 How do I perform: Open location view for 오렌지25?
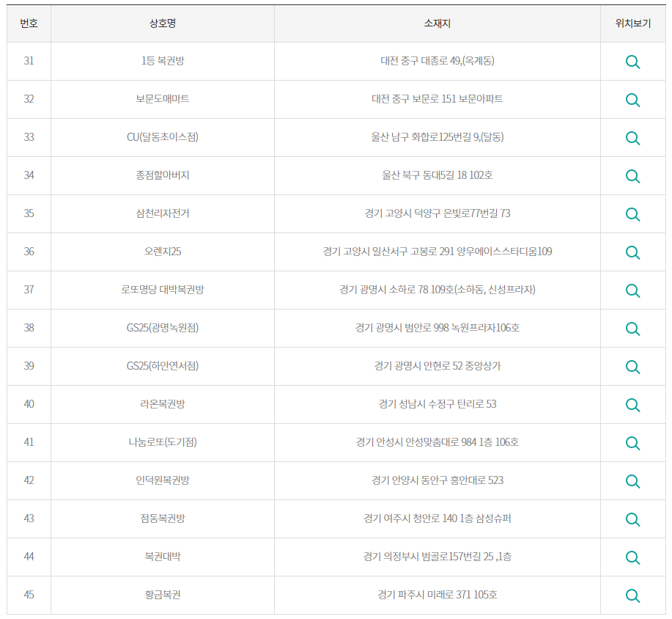pyautogui.click(x=632, y=253)
